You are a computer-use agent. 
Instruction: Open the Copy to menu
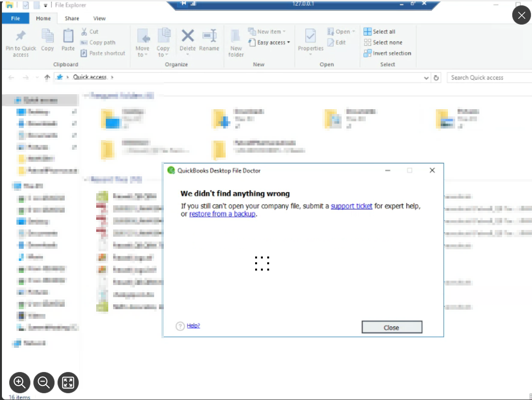(x=163, y=43)
